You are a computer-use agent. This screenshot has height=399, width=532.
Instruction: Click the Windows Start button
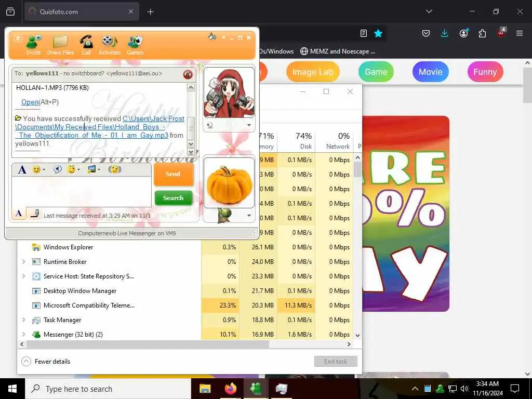pos(12,389)
